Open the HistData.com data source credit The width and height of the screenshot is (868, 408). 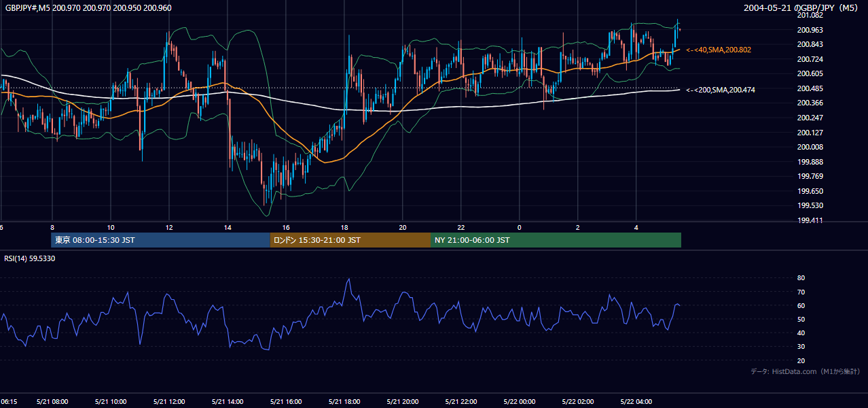805,371
